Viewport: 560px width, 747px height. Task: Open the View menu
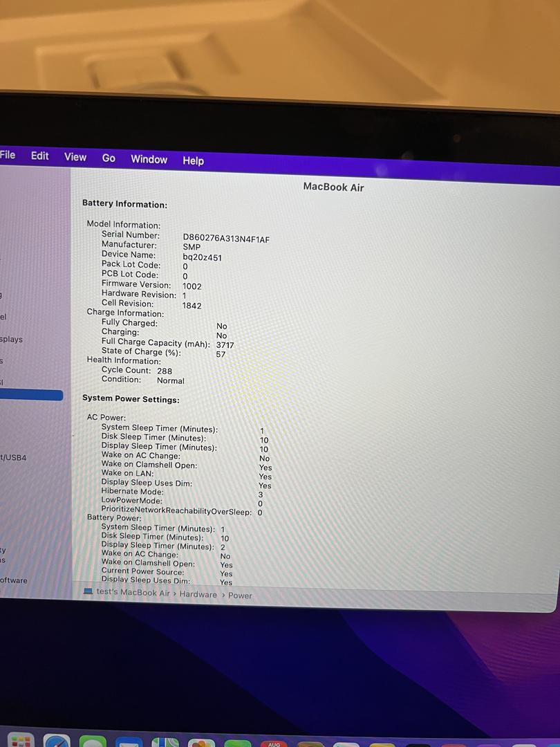click(x=75, y=157)
